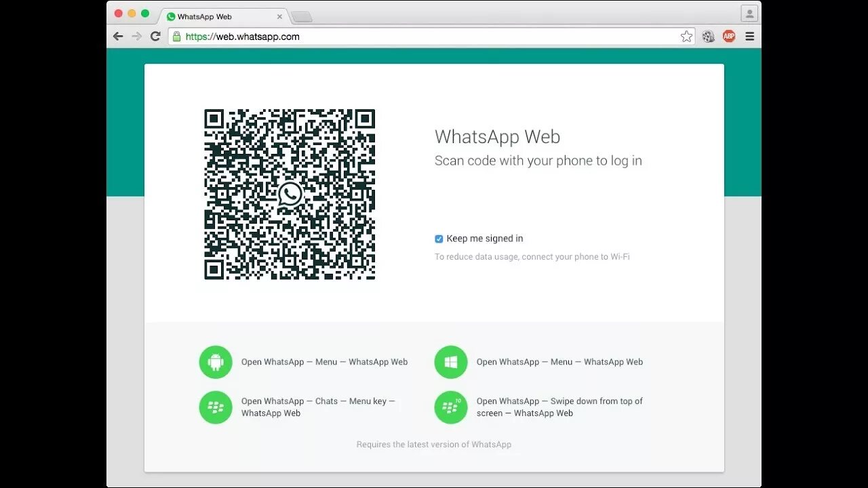
Task: Uncheck Keep me signed in checkbox
Action: click(439, 239)
